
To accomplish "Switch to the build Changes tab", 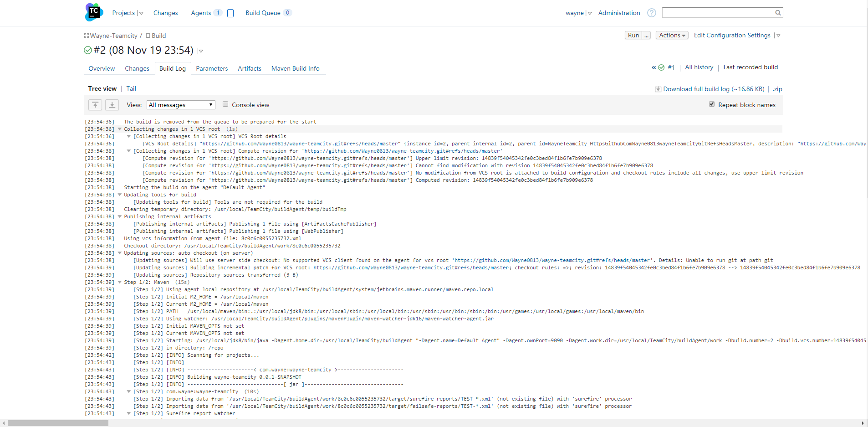I will tap(137, 68).
